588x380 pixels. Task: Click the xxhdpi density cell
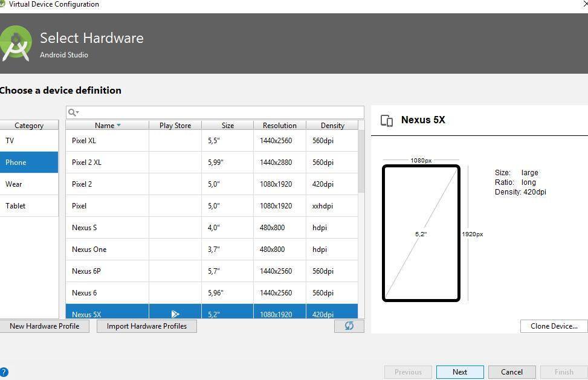(x=332, y=206)
